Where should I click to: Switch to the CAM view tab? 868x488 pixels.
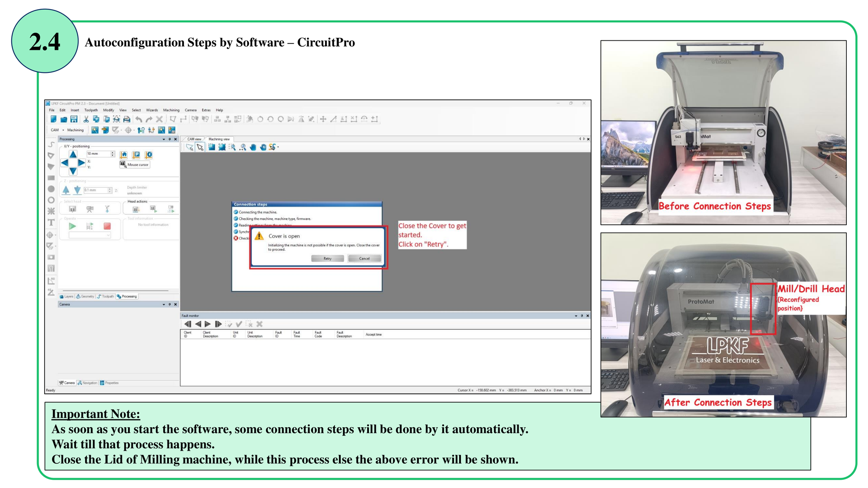click(x=194, y=139)
